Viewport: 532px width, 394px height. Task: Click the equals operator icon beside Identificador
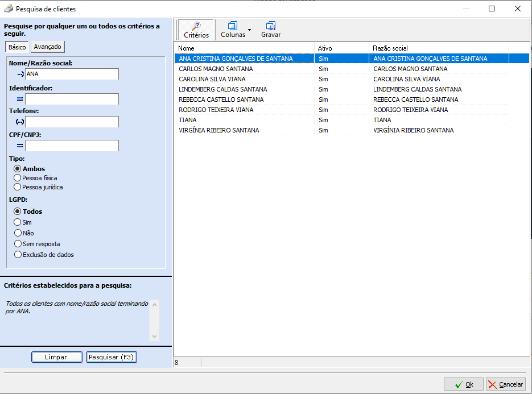20,99
